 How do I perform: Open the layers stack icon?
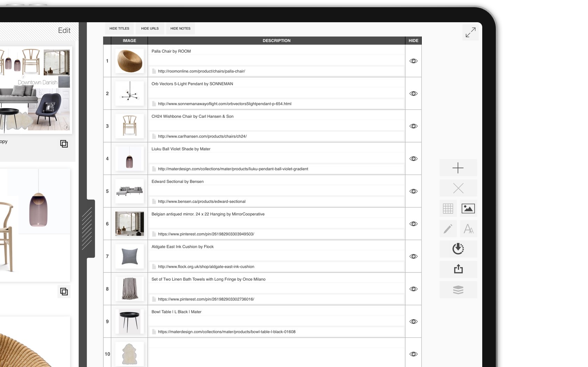(458, 289)
